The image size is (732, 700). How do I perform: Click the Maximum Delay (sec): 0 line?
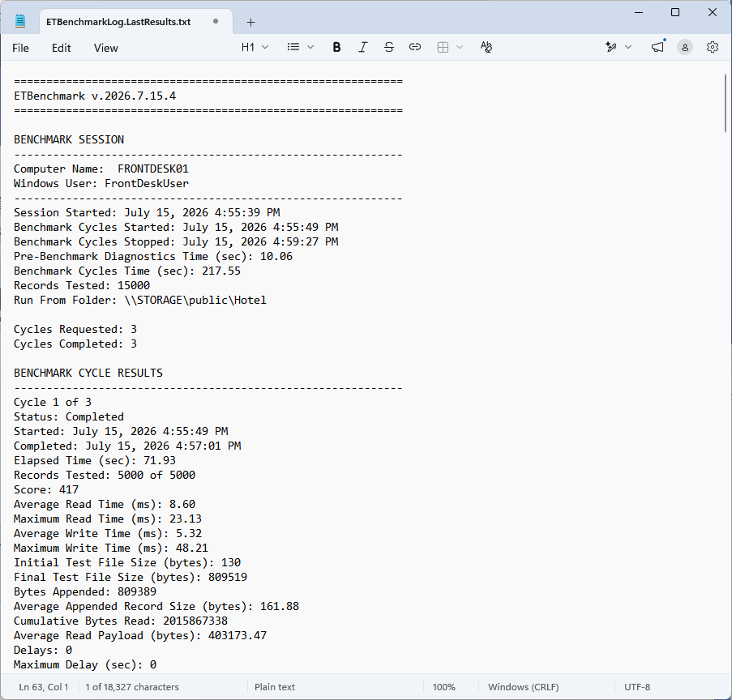click(85, 664)
